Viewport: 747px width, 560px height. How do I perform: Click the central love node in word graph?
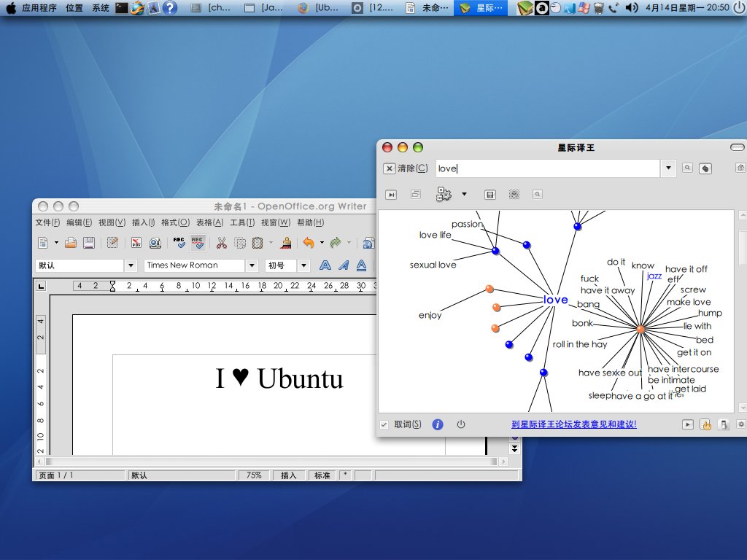pos(555,300)
